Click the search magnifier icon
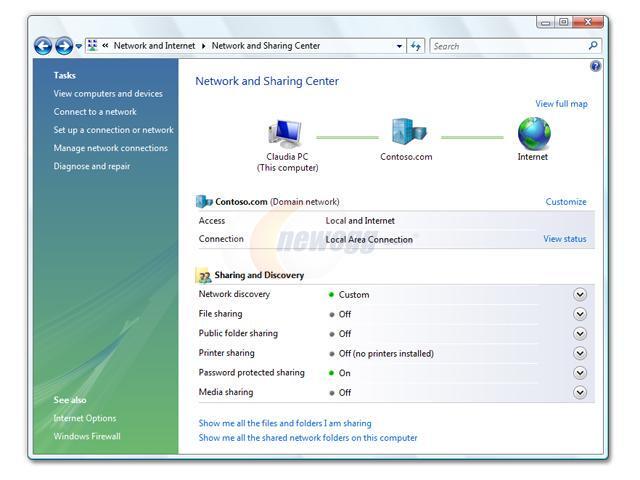The height and width of the screenshot is (480, 640). click(x=593, y=46)
